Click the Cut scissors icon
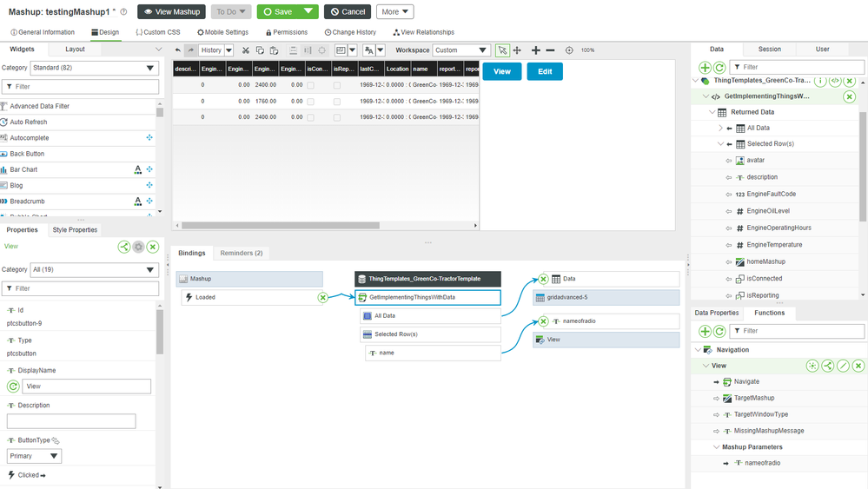Viewport: 868px width, 489px height. click(246, 50)
